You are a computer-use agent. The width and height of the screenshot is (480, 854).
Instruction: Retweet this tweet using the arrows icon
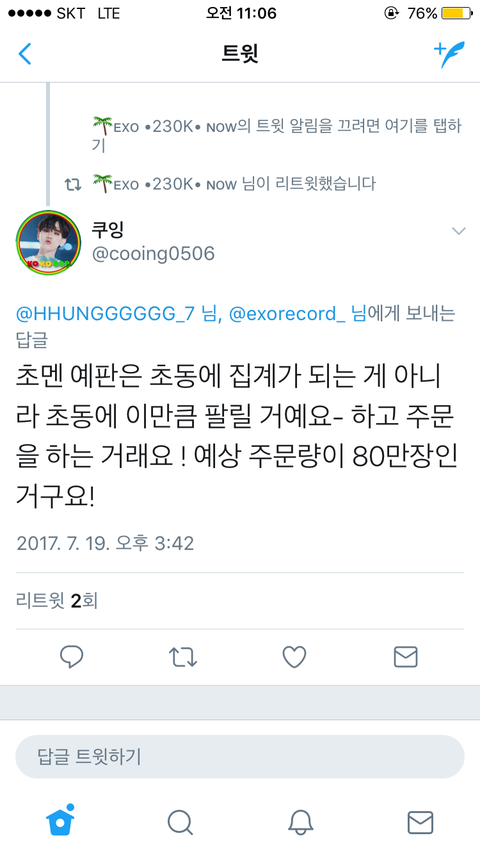[183, 657]
